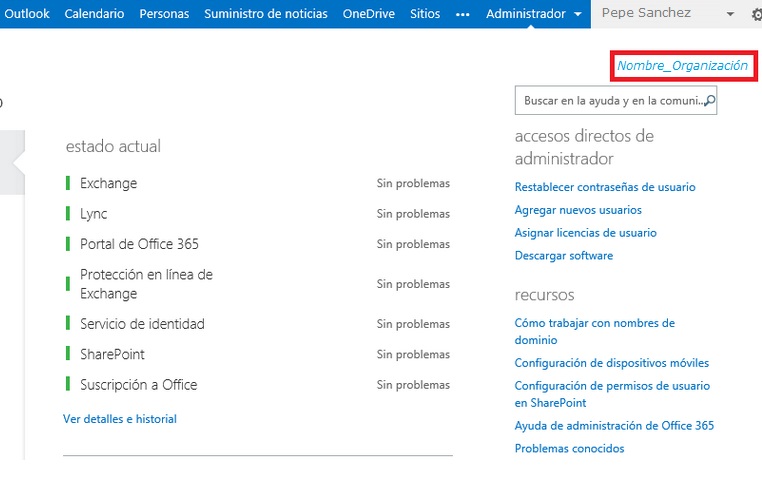The width and height of the screenshot is (762, 486).
Task: Open Personas in the navigation bar
Action: (x=164, y=14)
